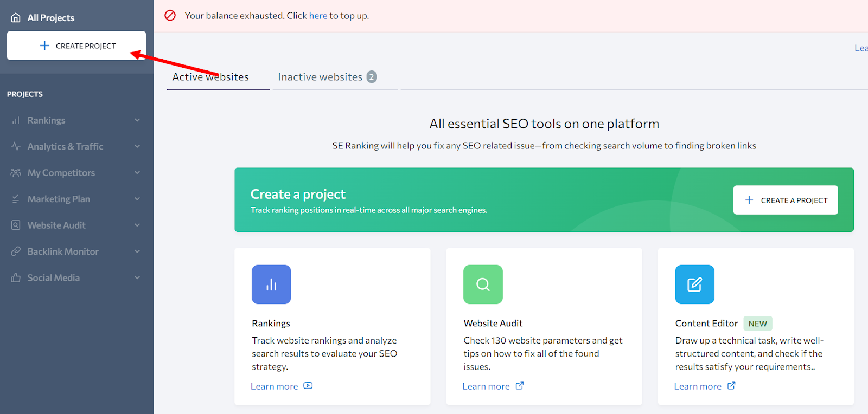
Task: Click the Website Audit sidebar icon
Action: [x=16, y=225]
